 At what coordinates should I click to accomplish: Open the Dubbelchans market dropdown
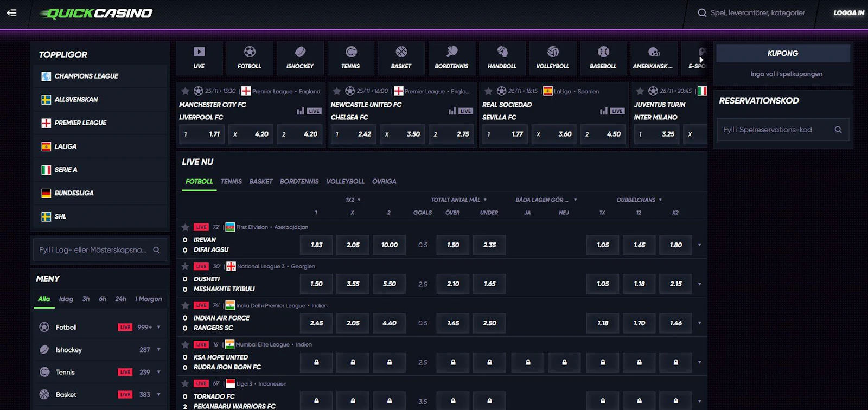pos(639,200)
